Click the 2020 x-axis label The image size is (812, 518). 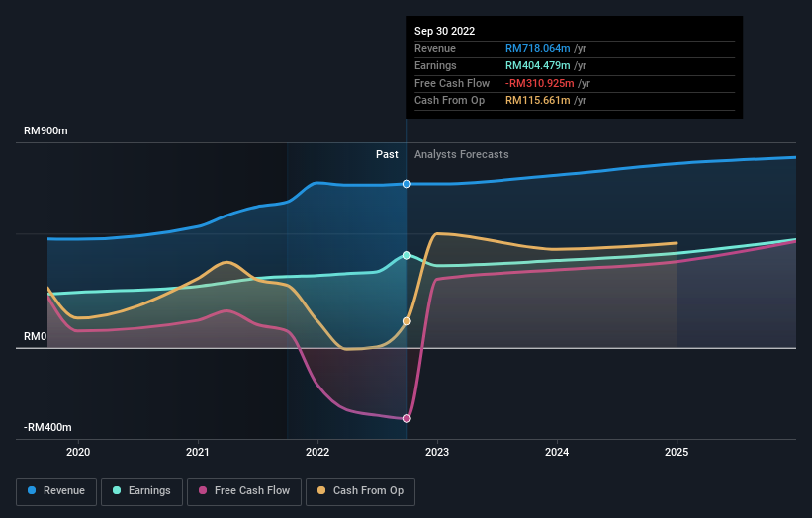[x=78, y=452]
